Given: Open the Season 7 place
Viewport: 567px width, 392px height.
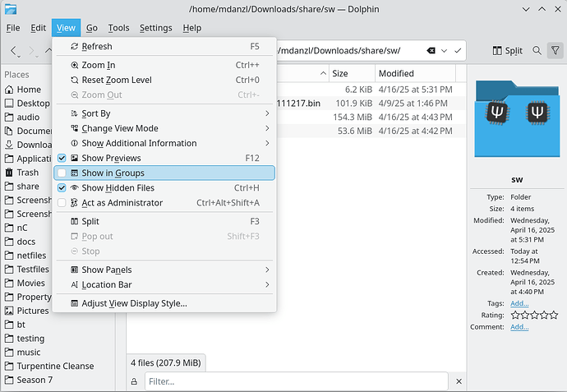Looking at the screenshot, I should pos(29,380).
